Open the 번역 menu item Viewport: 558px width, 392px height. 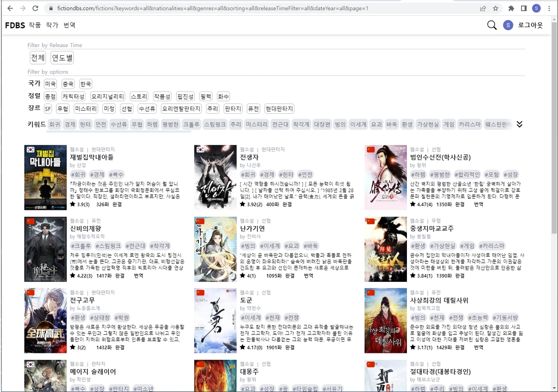tap(69, 25)
